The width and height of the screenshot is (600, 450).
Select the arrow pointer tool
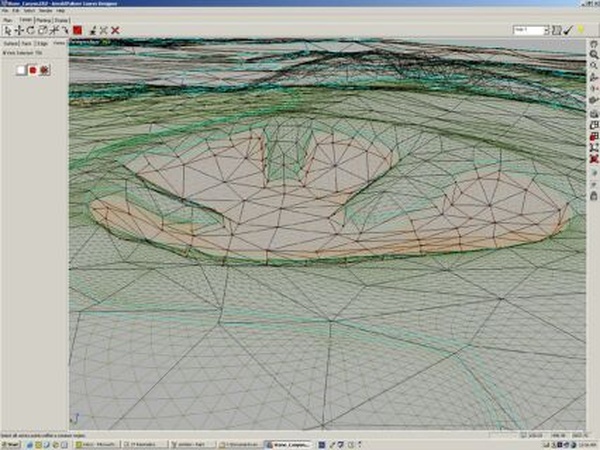coord(6,31)
